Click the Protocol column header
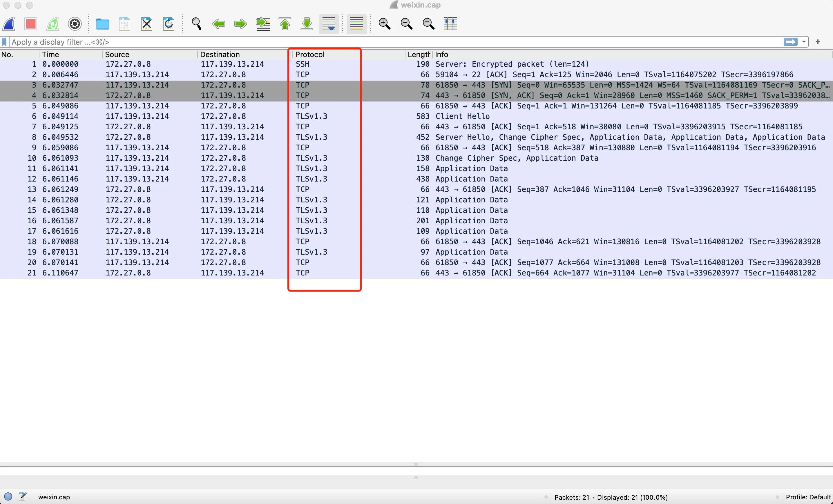 pos(310,55)
